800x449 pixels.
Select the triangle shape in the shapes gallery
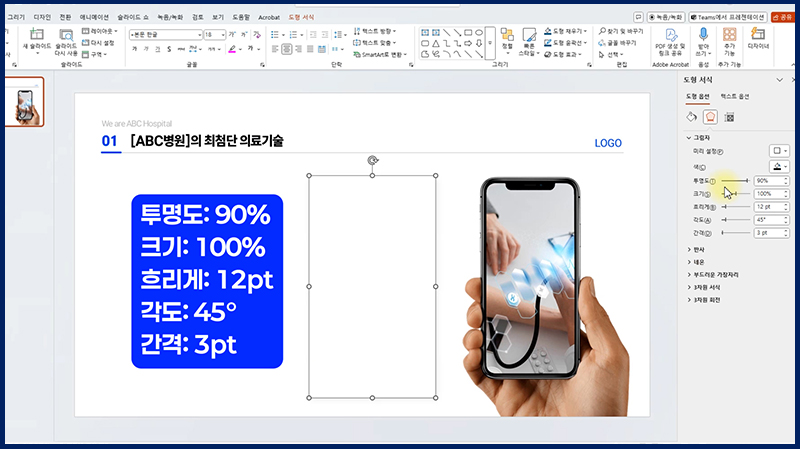click(436, 43)
